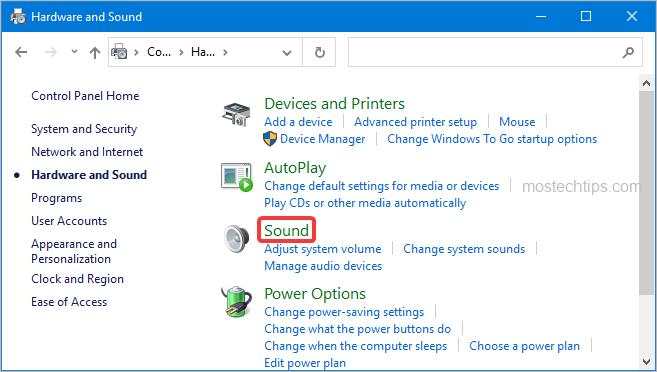Open Appearance and Personalization
Image resolution: width=657 pixels, height=372 pixels.
tap(74, 251)
